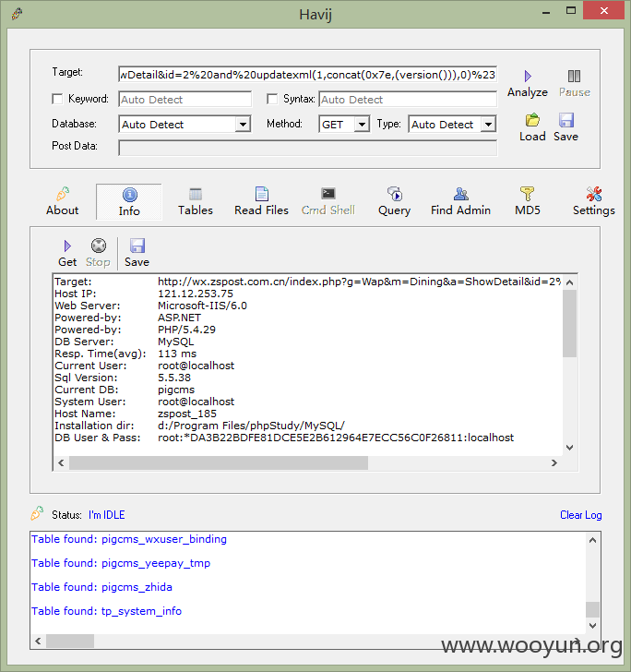
Task: Open the Query section
Action: coord(394,201)
